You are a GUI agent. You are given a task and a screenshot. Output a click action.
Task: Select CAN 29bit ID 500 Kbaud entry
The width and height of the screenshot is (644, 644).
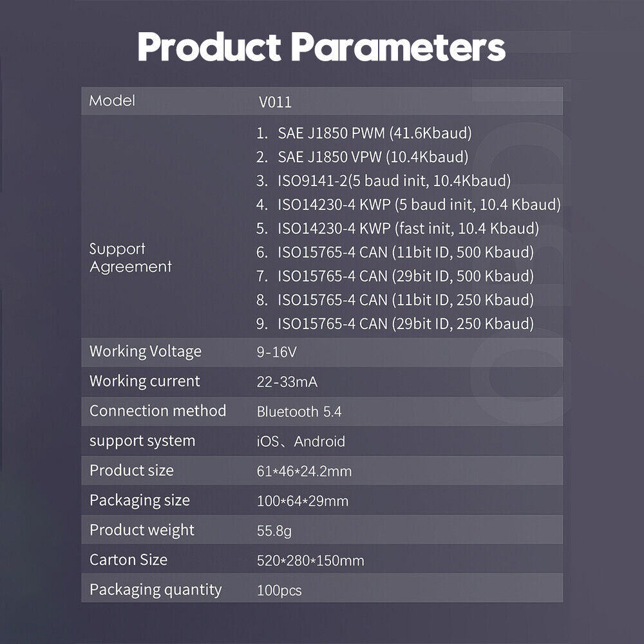click(x=395, y=276)
